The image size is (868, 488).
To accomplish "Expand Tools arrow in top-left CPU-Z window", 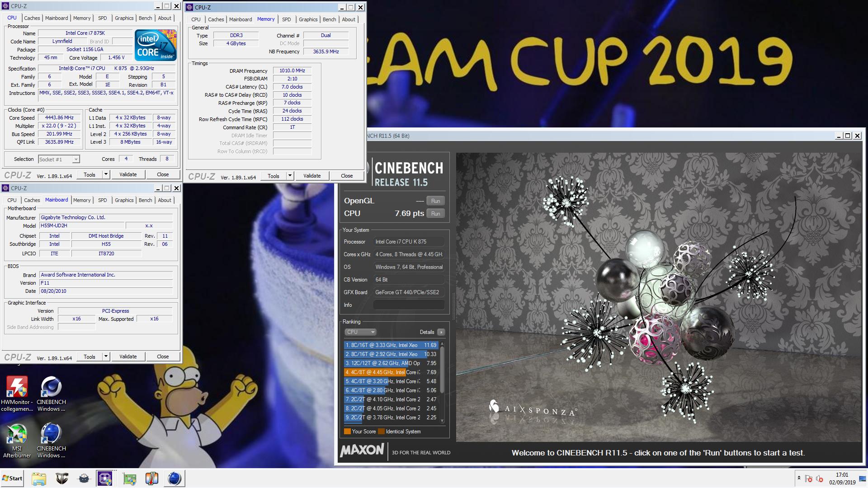I will coord(106,174).
